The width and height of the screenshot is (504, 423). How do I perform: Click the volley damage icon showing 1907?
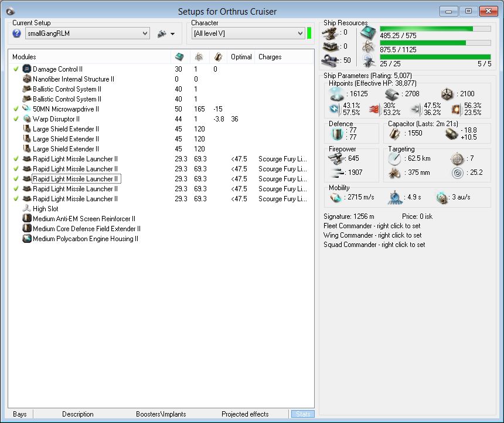click(337, 173)
